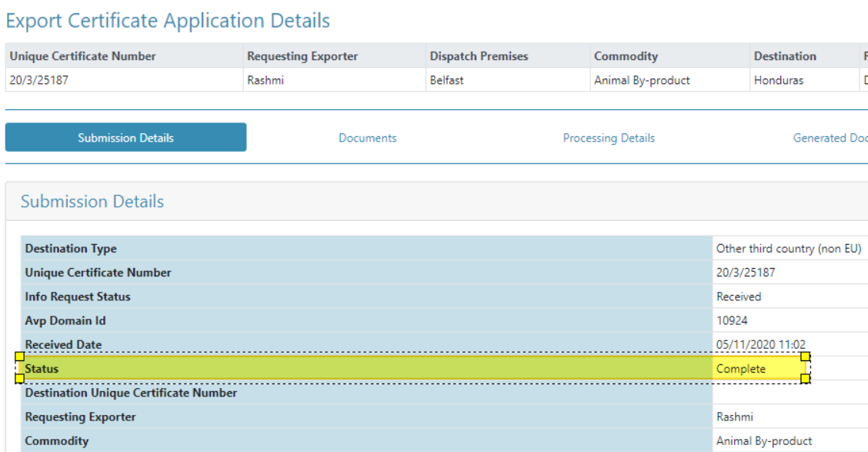868x452 pixels.
Task: Click Rashmi value in Submission Details
Action: coord(735,417)
